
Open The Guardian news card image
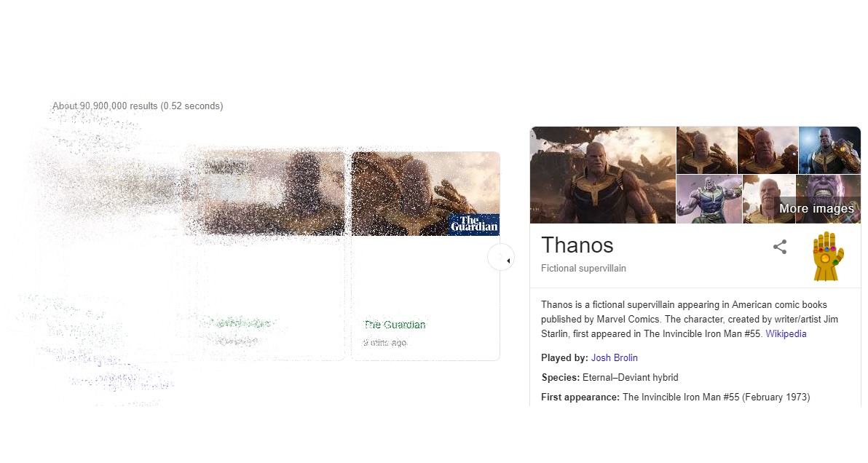[x=425, y=194]
